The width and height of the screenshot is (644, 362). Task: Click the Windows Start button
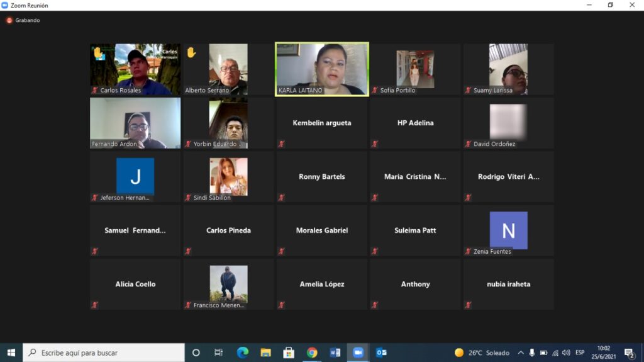pos(11,353)
